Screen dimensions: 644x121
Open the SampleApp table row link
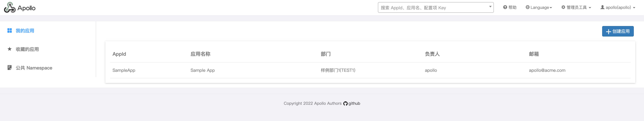(124, 70)
